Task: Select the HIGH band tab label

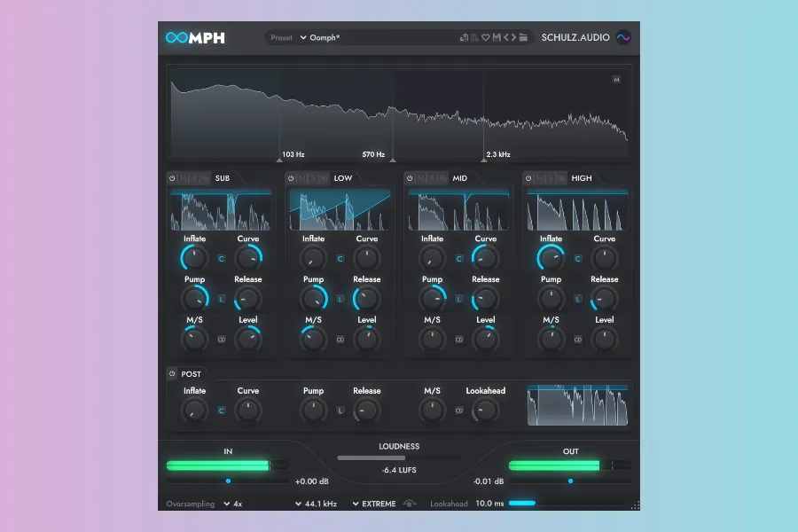Action: [x=581, y=178]
